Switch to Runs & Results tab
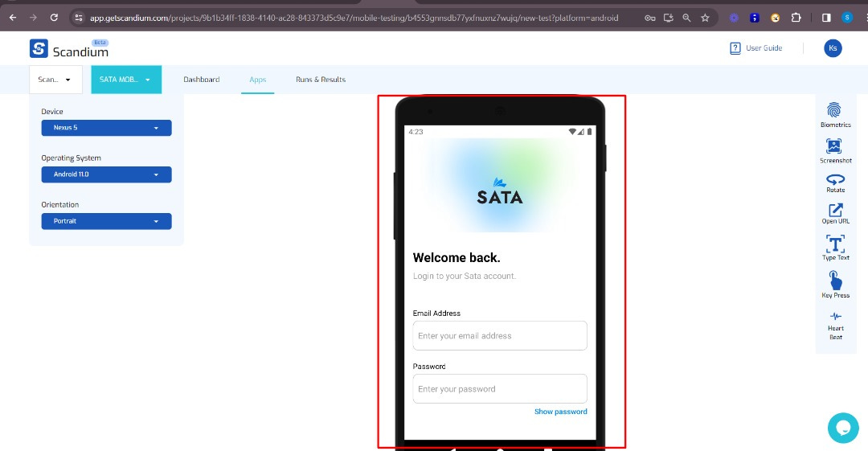The image size is (868, 451). pyautogui.click(x=321, y=80)
